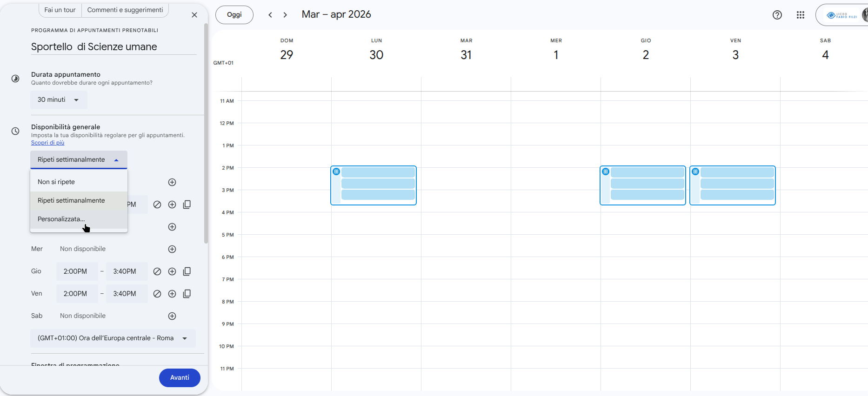Click the Avanti button

coord(180,378)
